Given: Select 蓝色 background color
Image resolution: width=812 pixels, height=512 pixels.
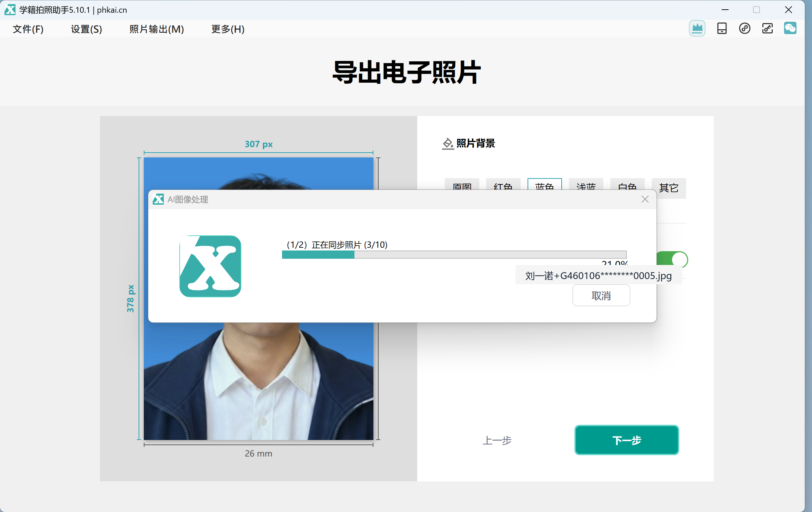Looking at the screenshot, I should tap(544, 184).
